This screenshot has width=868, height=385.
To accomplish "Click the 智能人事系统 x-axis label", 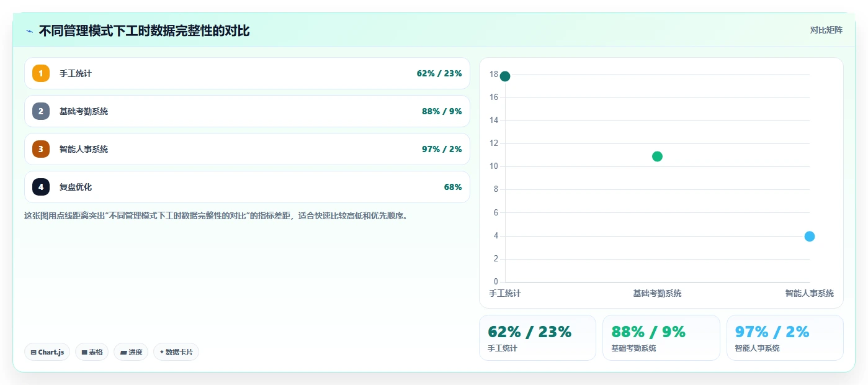I will point(809,293).
